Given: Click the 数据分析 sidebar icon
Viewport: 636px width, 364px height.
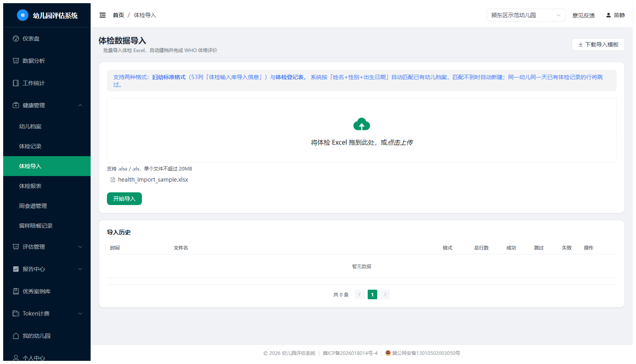Looking at the screenshot, I should [16, 61].
